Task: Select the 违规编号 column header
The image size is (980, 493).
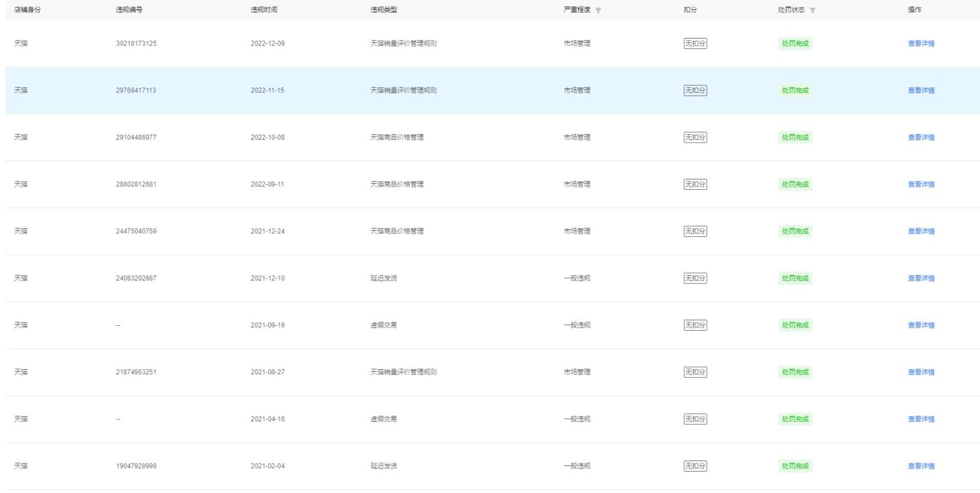Action: pos(129,10)
